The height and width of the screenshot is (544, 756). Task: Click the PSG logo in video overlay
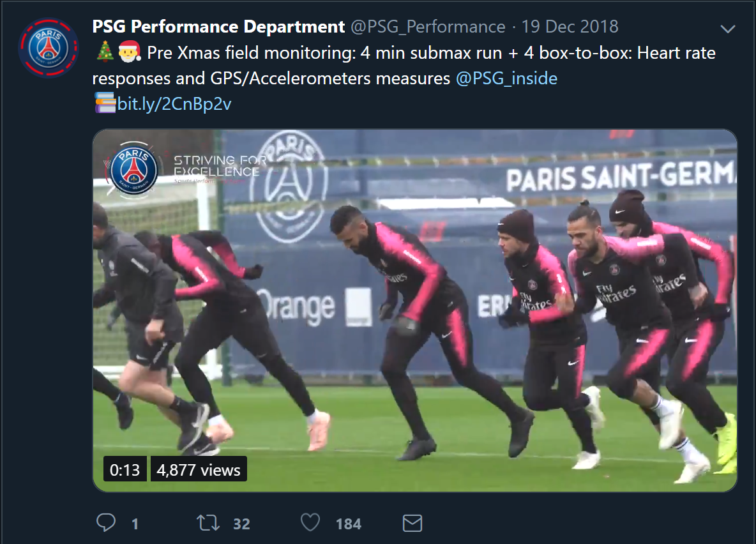pyautogui.click(x=133, y=169)
